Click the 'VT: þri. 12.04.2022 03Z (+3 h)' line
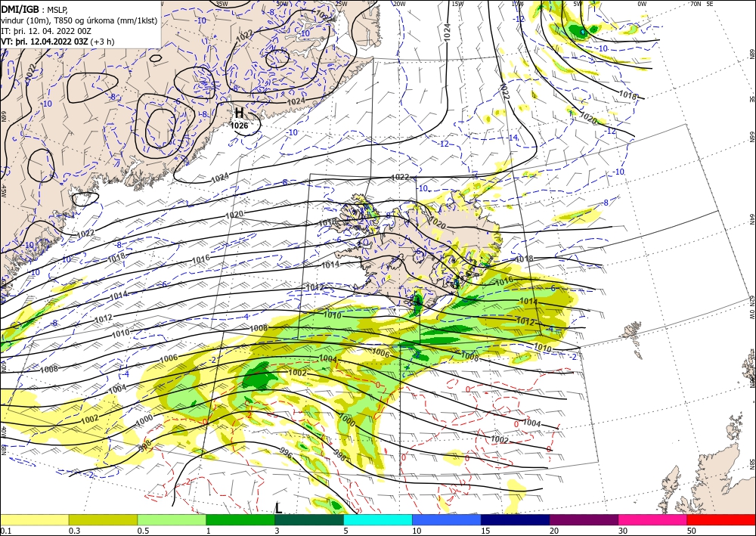Screen dimensions: 756x536 57,42
